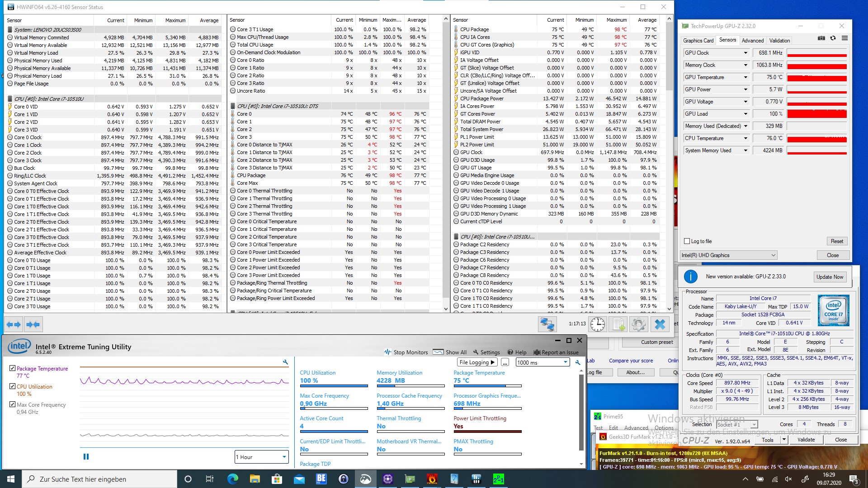Image resolution: width=868 pixels, height=488 pixels.
Task: Click Stop Monitors in Intel XTU
Action: pyautogui.click(x=406, y=352)
